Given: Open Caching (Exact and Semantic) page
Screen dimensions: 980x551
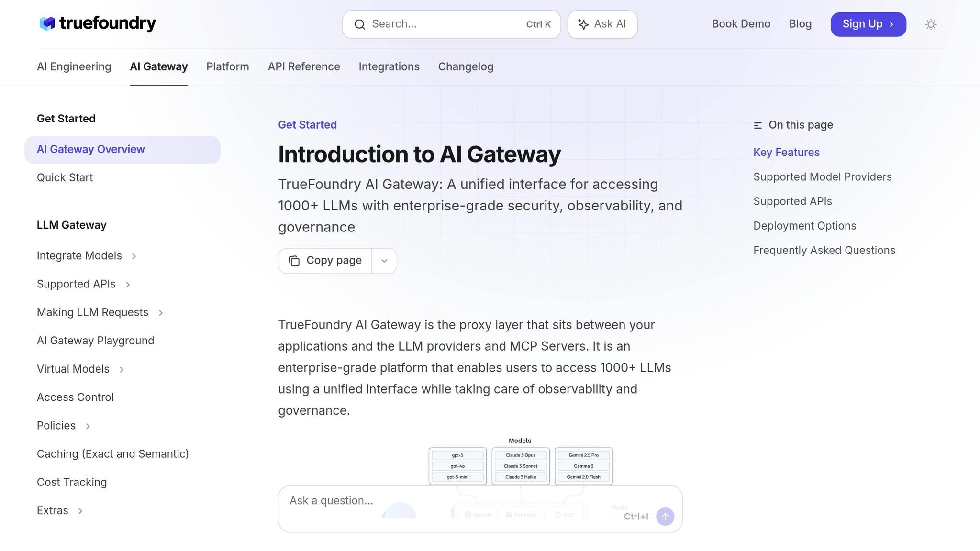Looking at the screenshot, I should point(112,454).
